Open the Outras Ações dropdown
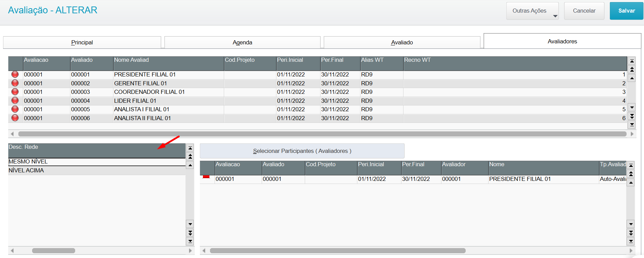Viewport: 644px width, 258px height. click(x=532, y=11)
